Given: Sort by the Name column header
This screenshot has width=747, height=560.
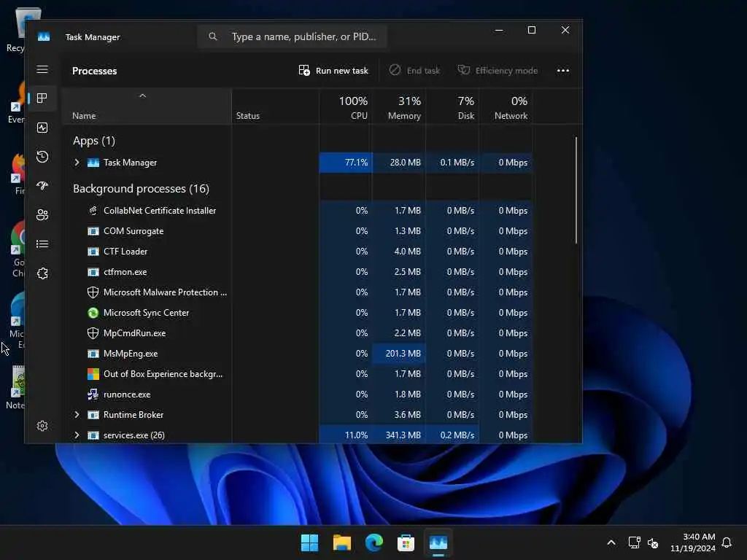Looking at the screenshot, I should 147,107.
